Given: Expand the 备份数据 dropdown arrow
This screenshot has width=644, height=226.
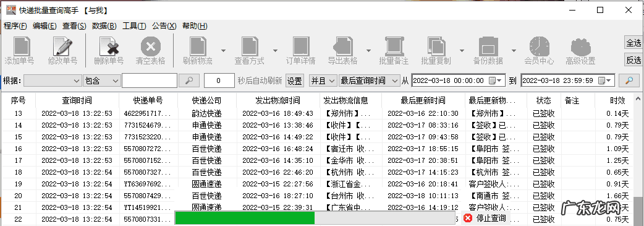Looking at the screenshot, I should point(514,51).
